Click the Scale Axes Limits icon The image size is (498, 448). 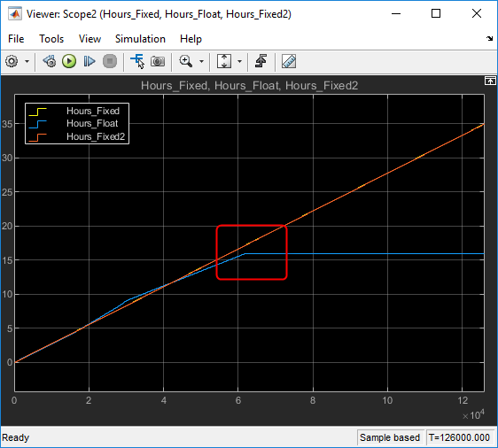click(x=224, y=61)
